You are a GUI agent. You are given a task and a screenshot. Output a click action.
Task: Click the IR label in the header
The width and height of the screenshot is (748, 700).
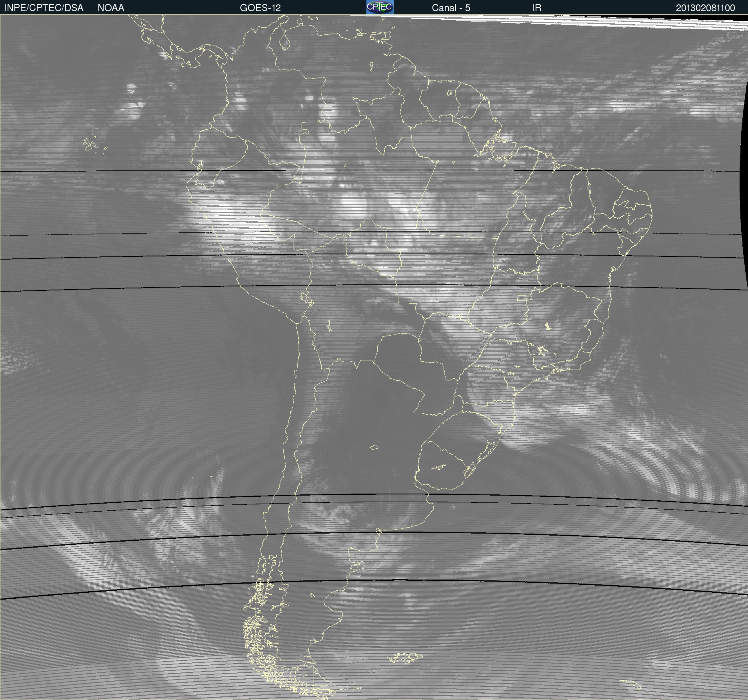(x=536, y=8)
